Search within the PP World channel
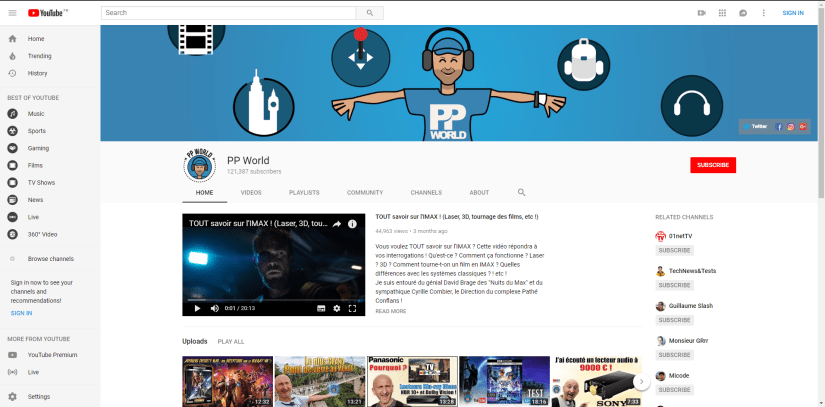 [x=521, y=192]
